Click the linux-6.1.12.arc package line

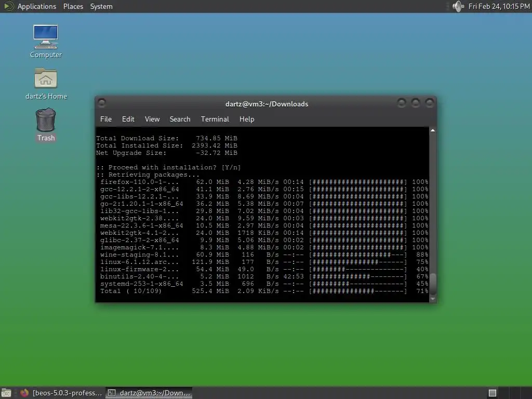click(x=264, y=262)
